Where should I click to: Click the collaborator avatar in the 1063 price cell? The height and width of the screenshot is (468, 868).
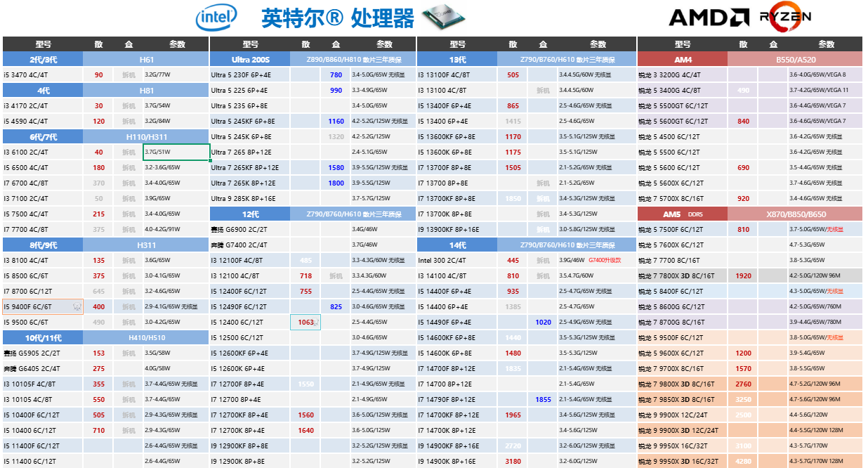(315, 323)
